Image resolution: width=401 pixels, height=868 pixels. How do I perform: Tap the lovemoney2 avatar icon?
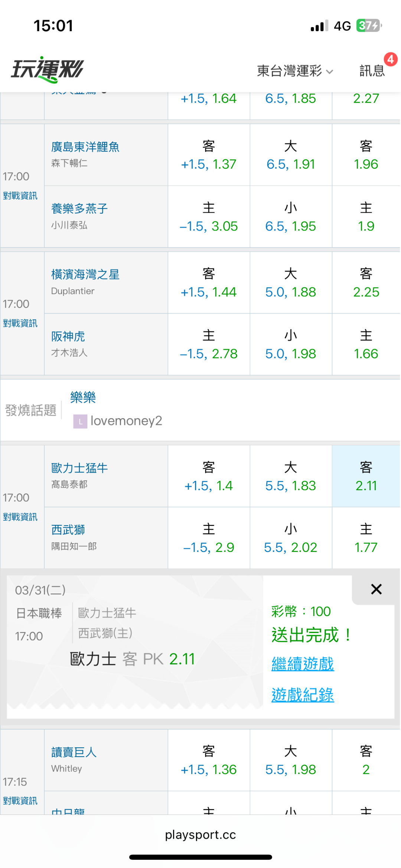pyautogui.click(x=80, y=421)
